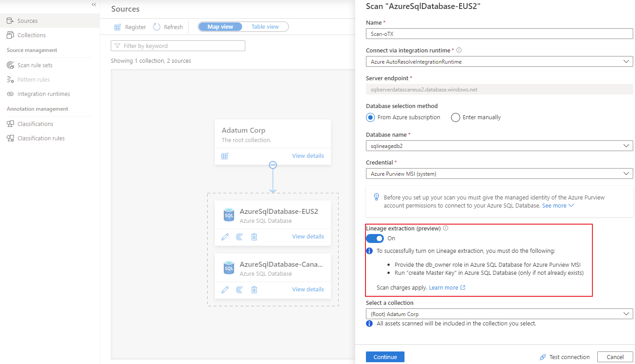Select the Enter manually radio button
Screen dimensions: 635x364
click(455, 117)
